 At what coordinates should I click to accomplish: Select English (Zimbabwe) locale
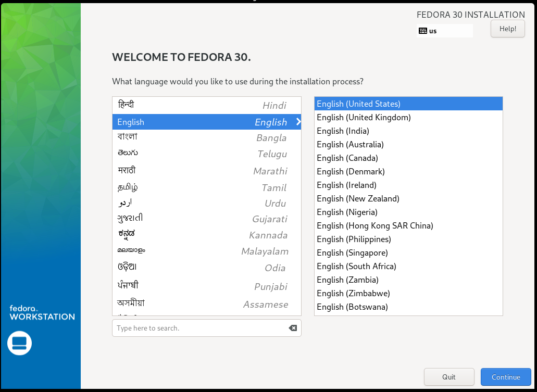[x=408, y=293]
